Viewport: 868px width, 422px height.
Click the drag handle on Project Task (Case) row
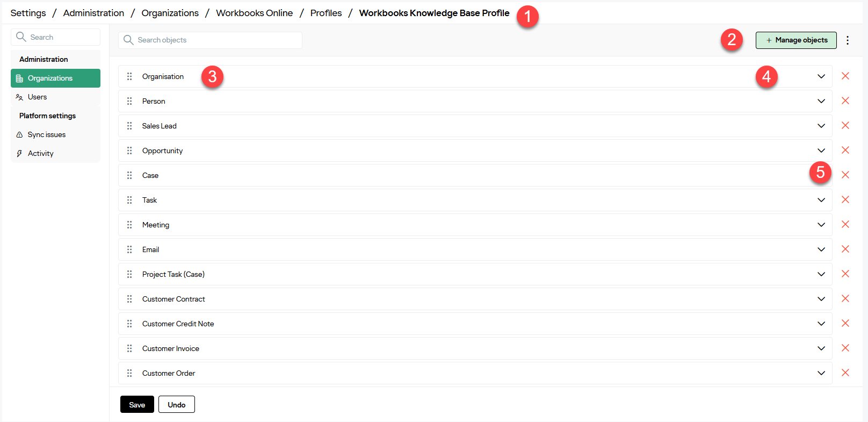coord(129,274)
